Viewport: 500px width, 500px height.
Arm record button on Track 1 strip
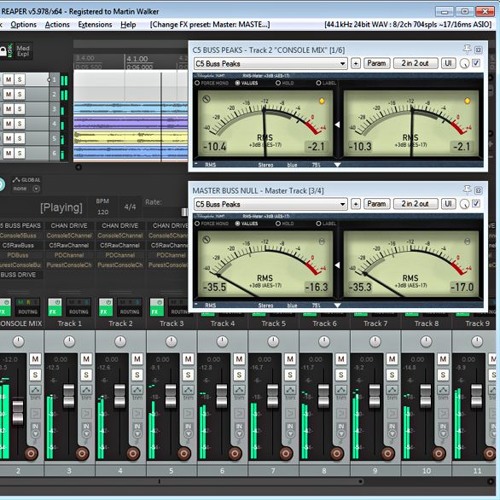[82, 453]
